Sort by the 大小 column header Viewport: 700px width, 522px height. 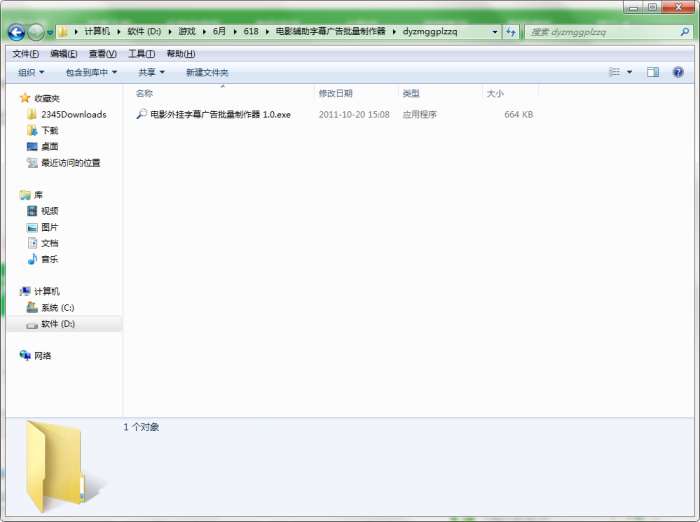(495, 93)
